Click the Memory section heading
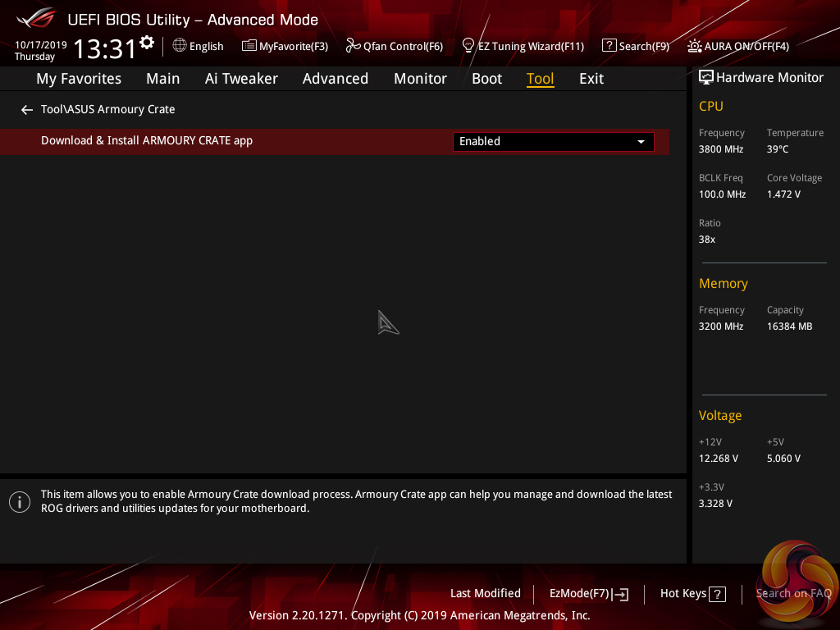The width and height of the screenshot is (840, 630). pyautogui.click(x=724, y=283)
